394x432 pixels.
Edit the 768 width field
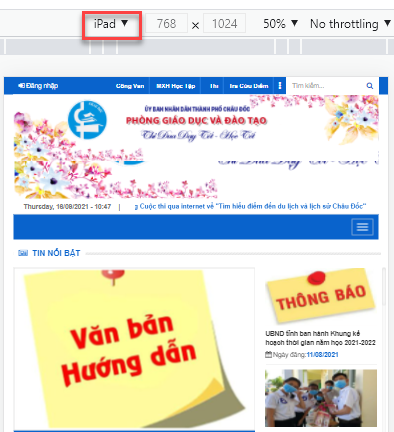click(x=166, y=23)
